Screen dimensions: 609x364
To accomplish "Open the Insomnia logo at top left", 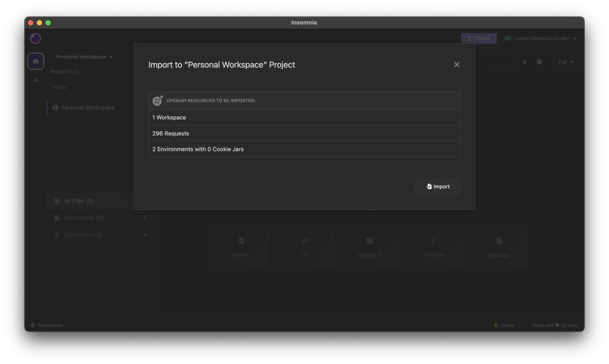I will click(x=36, y=39).
